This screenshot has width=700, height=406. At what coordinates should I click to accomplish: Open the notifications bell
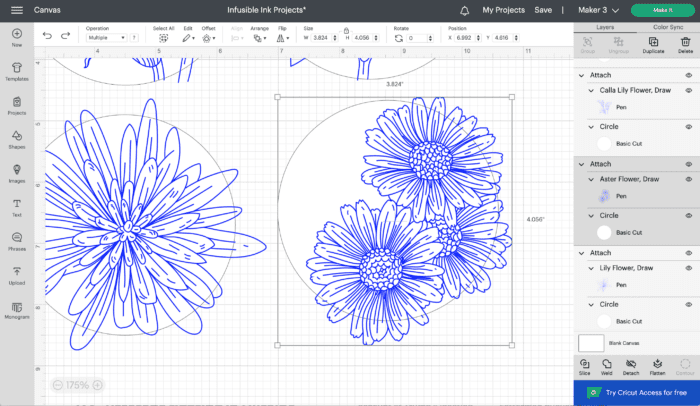click(464, 10)
